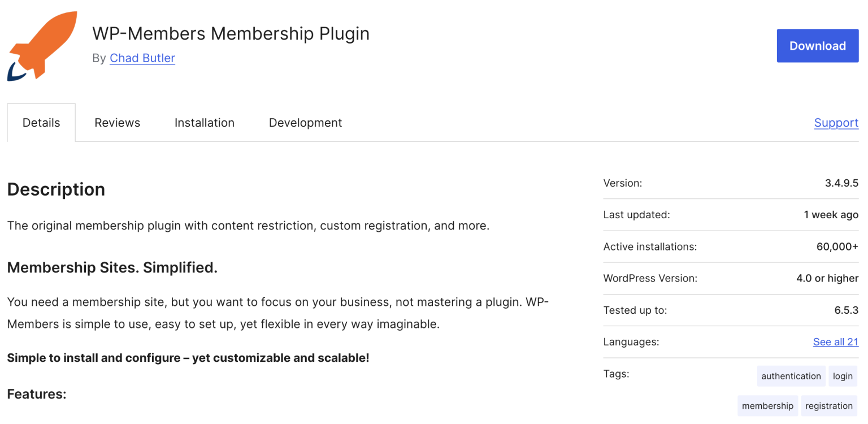Open the registration tag
This screenshot has height=424, width=868.
pyautogui.click(x=829, y=405)
